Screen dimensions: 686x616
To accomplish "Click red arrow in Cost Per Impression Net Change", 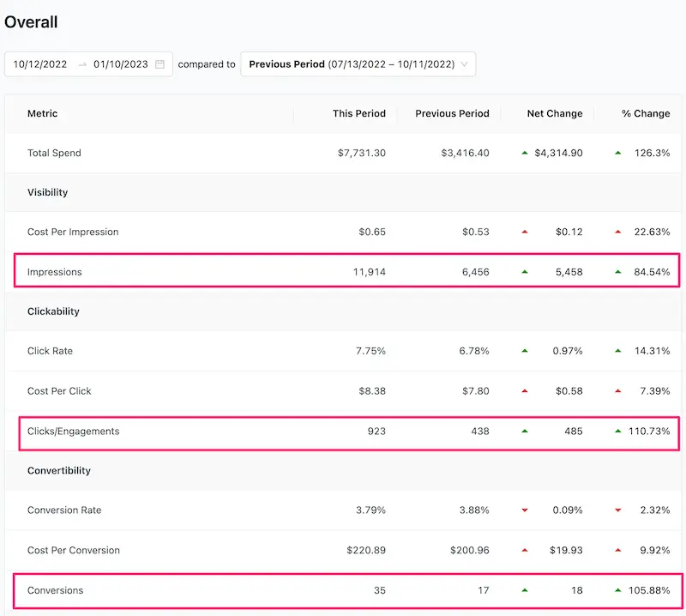I will [x=524, y=233].
